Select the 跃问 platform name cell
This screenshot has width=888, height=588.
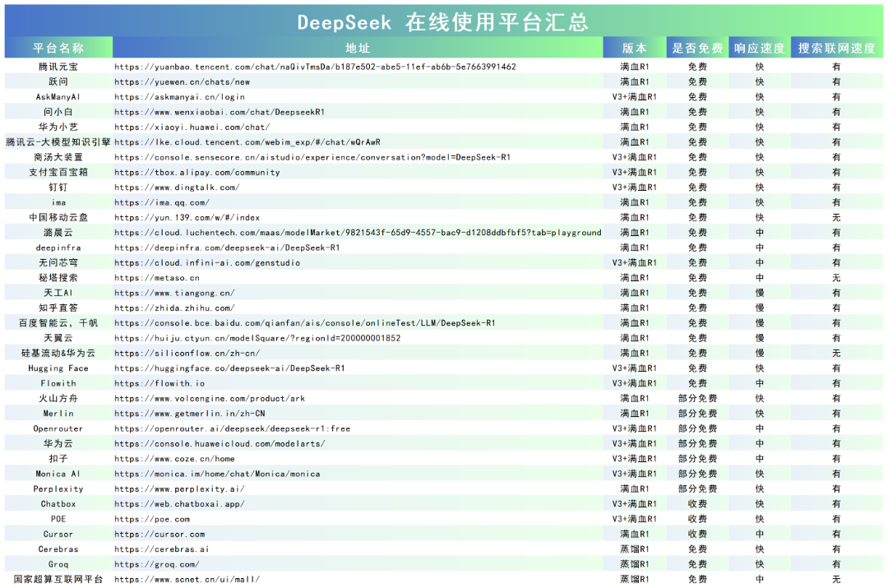click(58, 82)
